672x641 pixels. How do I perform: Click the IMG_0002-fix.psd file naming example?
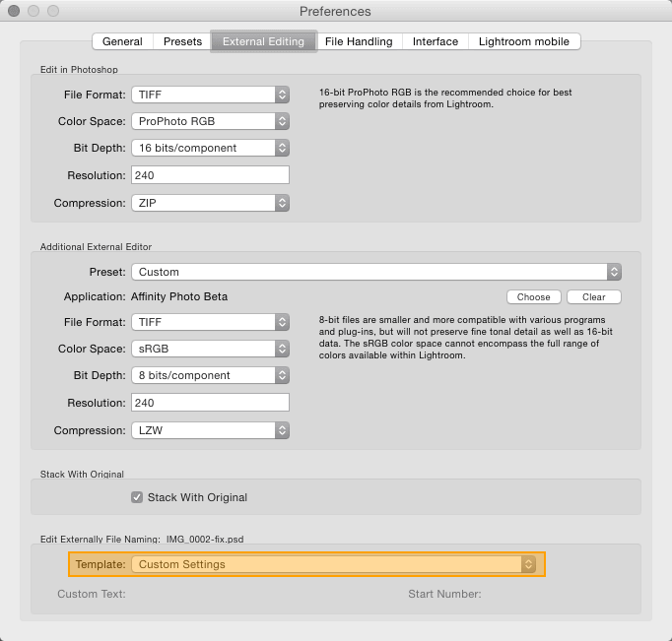click(x=205, y=540)
